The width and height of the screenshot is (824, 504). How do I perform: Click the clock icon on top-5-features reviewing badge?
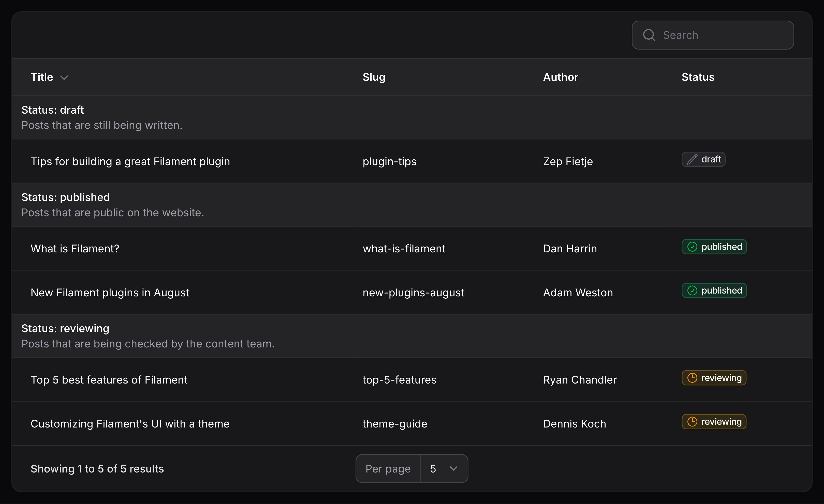[x=692, y=378]
